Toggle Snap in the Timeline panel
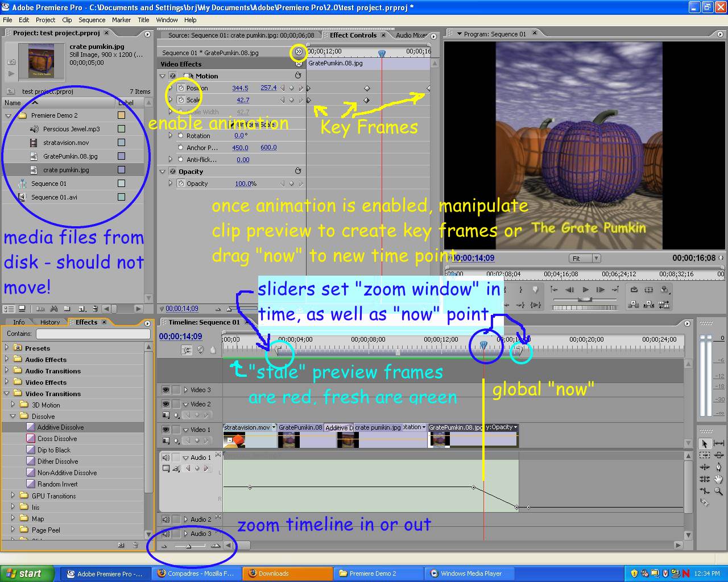The width and height of the screenshot is (728, 582). coord(187,350)
